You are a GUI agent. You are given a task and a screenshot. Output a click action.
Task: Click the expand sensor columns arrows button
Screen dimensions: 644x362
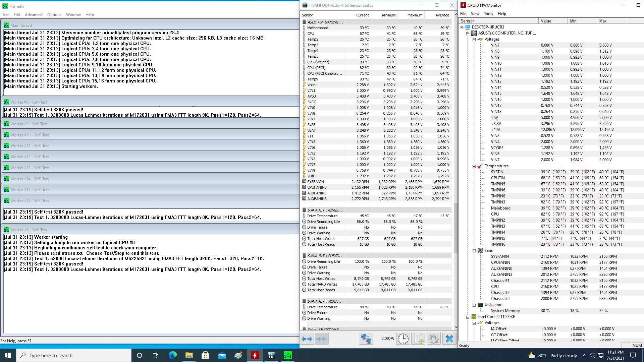(307, 339)
